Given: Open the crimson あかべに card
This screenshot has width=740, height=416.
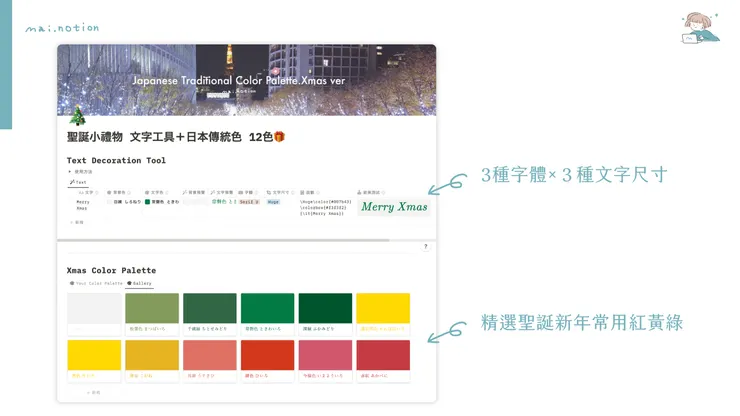Looking at the screenshot, I should [x=383, y=361].
